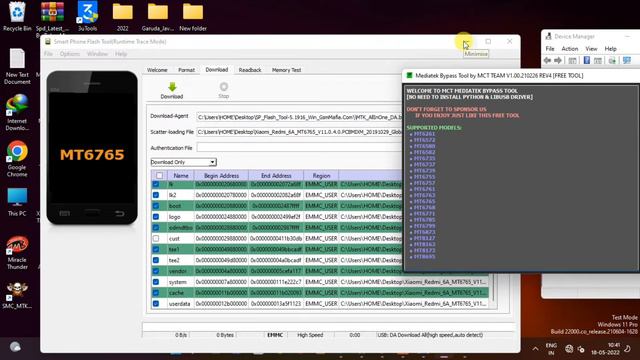Open New Text Document icon
The height and width of the screenshot is (360, 640).
pos(17,59)
